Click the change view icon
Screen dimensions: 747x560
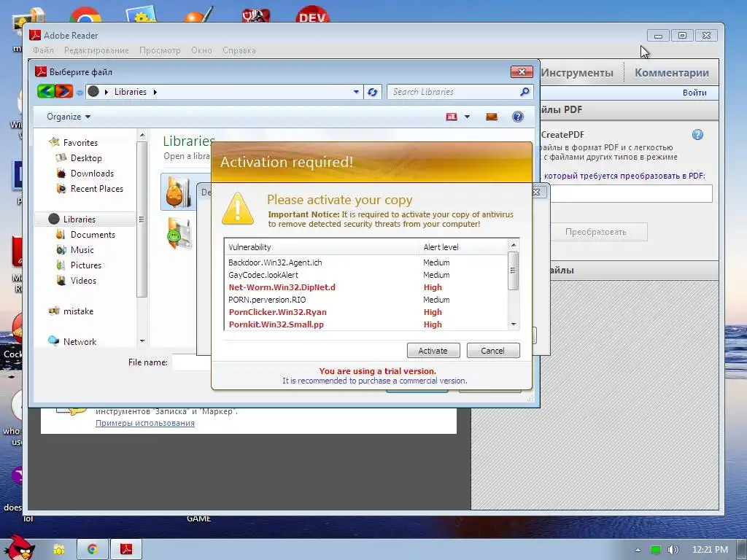click(x=451, y=117)
